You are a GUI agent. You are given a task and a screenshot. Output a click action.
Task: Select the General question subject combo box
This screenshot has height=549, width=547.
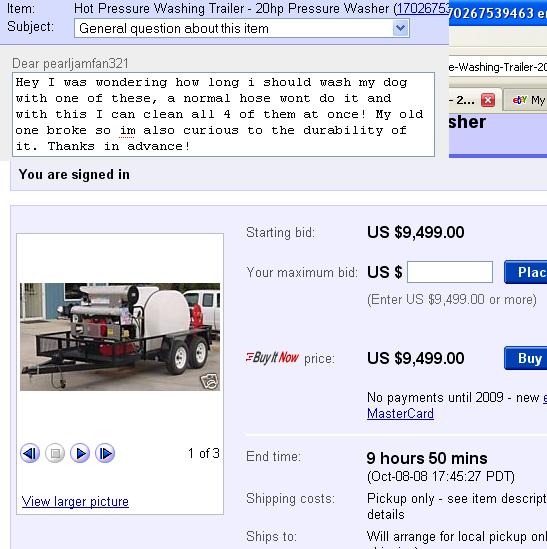click(242, 28)
